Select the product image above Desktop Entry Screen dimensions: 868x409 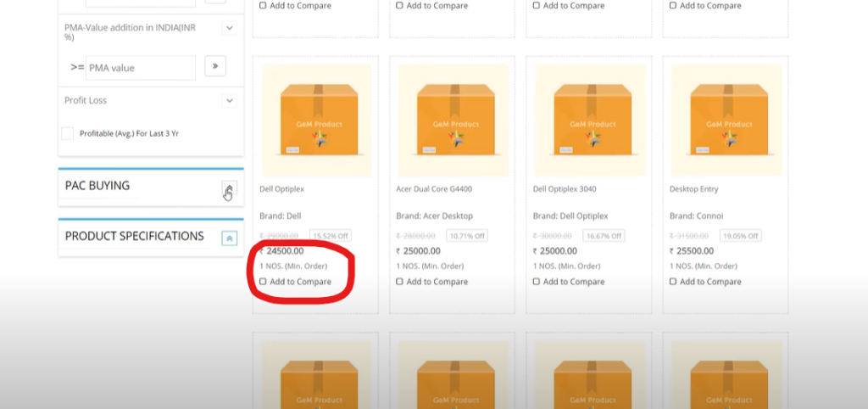[x=726, y=120]
